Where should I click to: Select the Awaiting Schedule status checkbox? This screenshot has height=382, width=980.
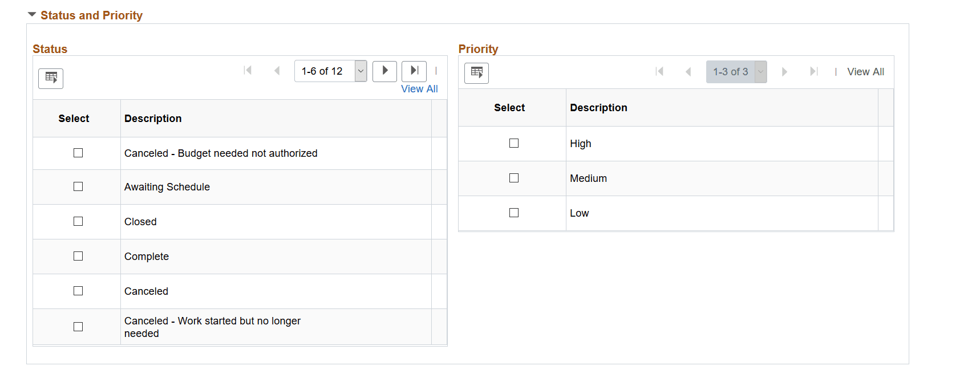point(78,186)
